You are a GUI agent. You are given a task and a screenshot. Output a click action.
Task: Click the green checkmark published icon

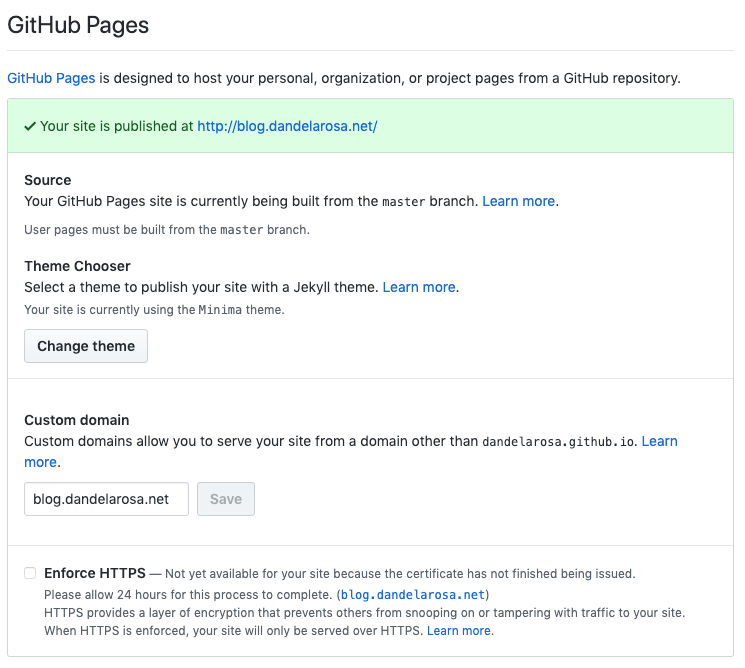point(30,126)
